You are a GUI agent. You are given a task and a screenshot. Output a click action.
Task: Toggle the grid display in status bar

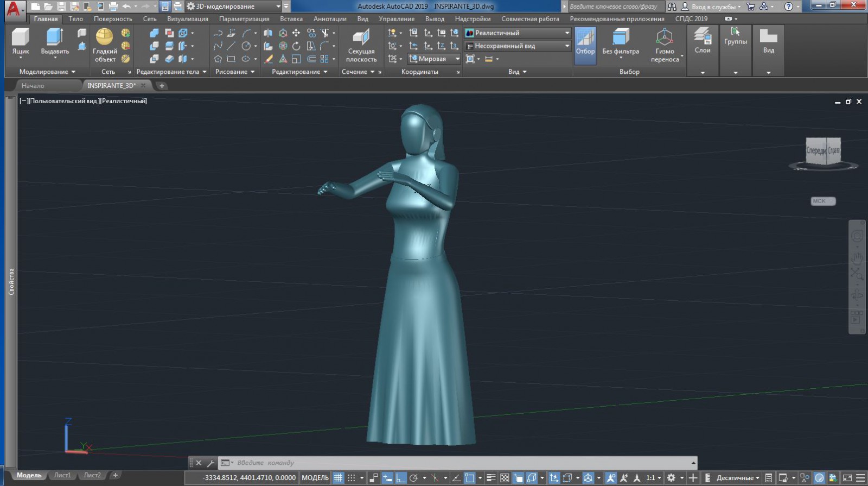[x=338, y=478]
